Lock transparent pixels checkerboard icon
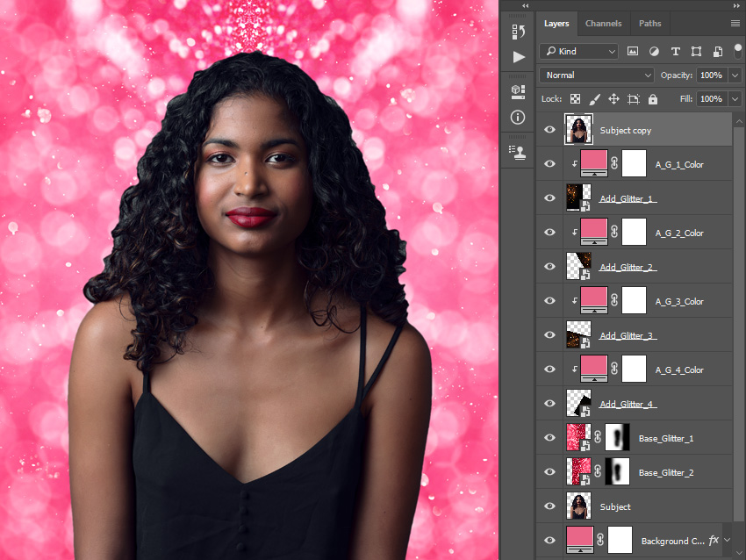 pyautogui.click(x=575, y=99)
